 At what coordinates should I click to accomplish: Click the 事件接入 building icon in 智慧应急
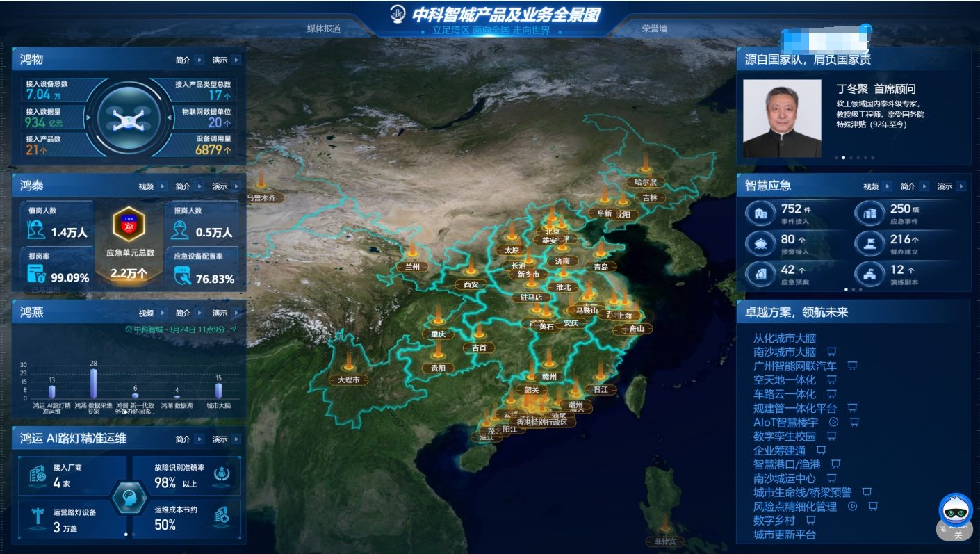pos(761,213)
